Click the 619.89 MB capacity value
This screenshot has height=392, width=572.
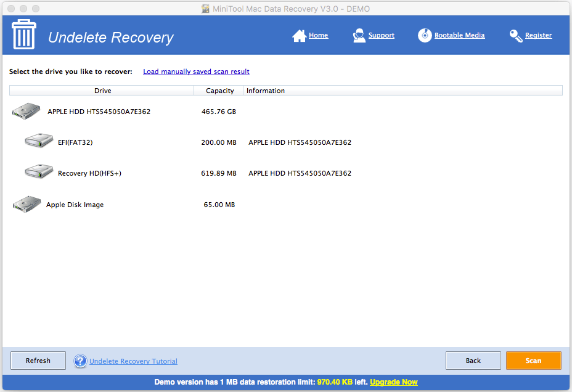[219, 173]
